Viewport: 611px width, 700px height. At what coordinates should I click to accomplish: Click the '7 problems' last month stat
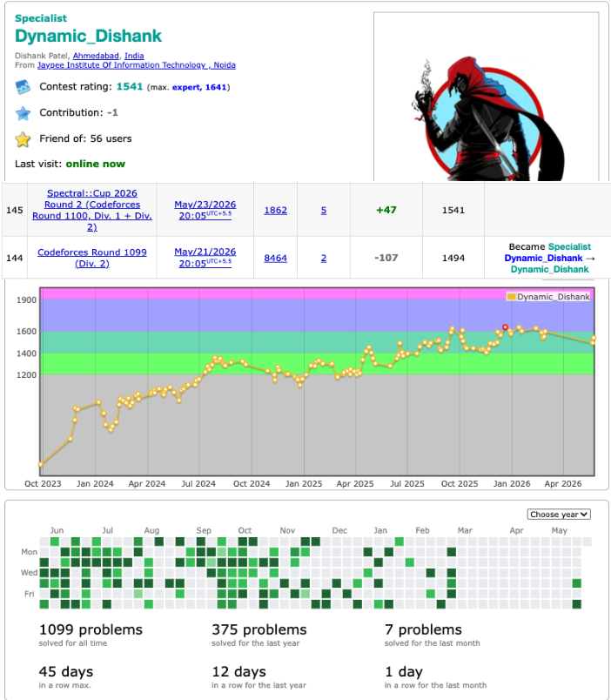pyautogui.click(x=423, y=629)
